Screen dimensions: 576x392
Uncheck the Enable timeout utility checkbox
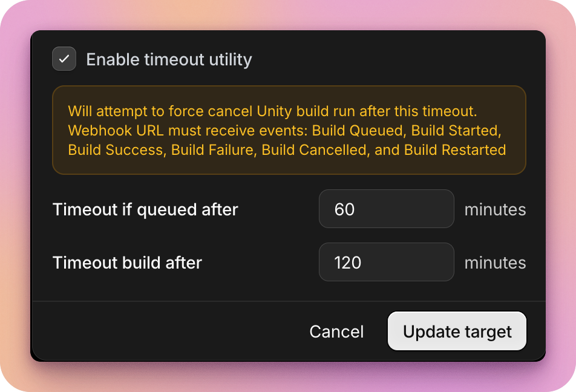coord(64,59)
